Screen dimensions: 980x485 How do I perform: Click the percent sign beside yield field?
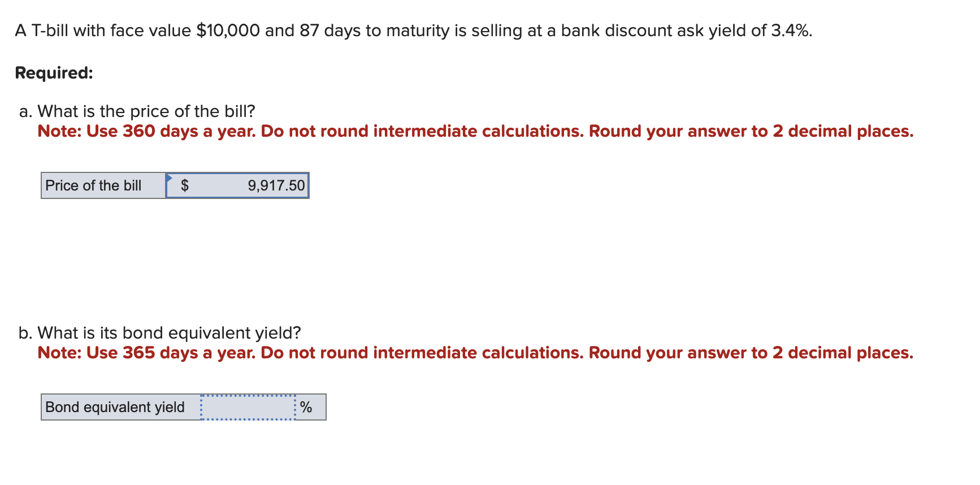tap(306, 407)
